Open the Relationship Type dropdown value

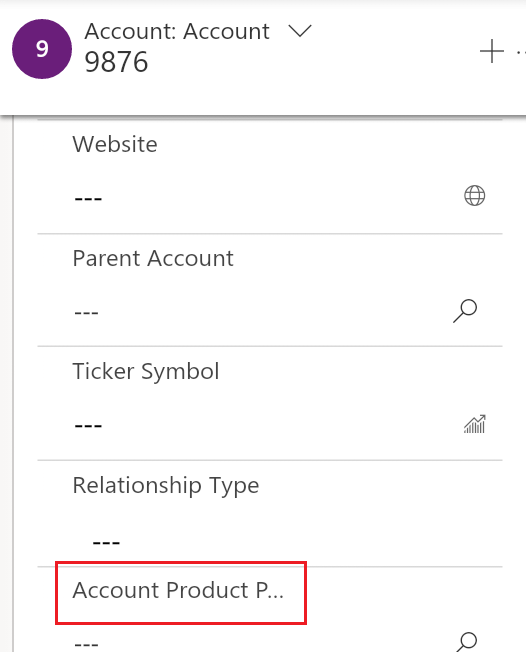pos(270,542)
